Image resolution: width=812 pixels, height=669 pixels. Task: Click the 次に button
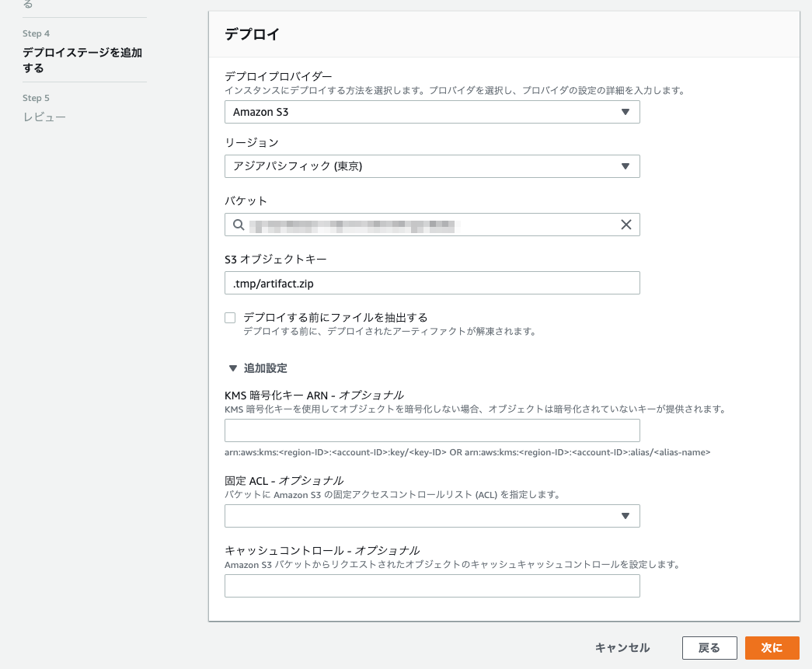click(x=772, y=647)
